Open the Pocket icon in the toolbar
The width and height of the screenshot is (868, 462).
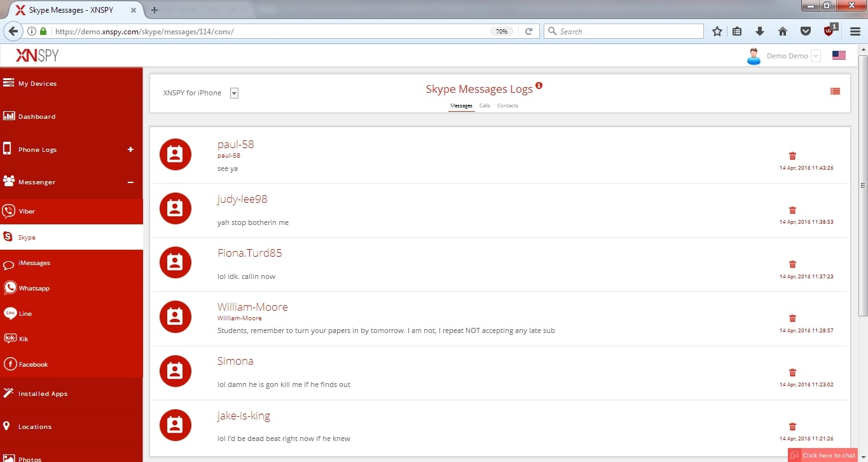click(x=805, y=31)
